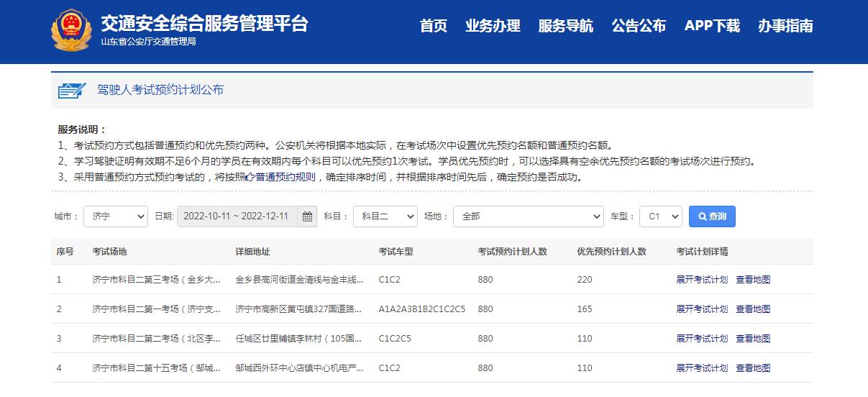Expand 展开考试计划 for row 3
This screenshot has height=397, width=868.
pos(702,339)
